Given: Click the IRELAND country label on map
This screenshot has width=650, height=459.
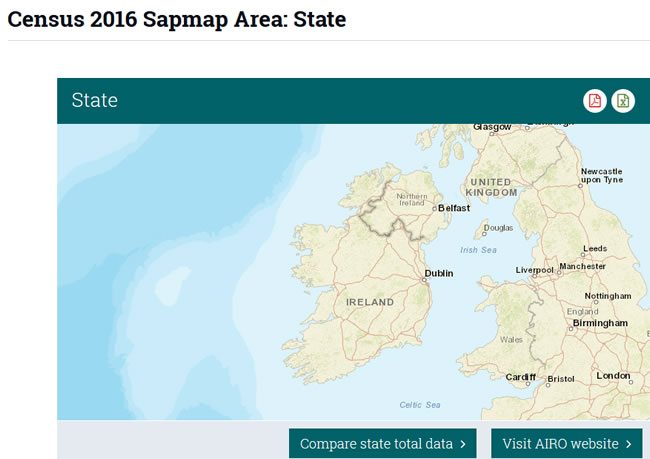Looking at the screenshot, I should [x=370, y=302].
